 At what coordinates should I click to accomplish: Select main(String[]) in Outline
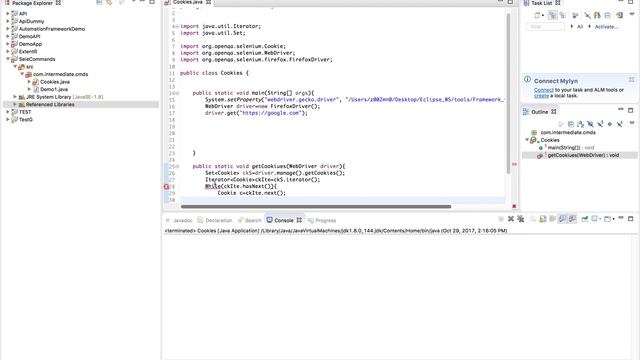[571, 148]
